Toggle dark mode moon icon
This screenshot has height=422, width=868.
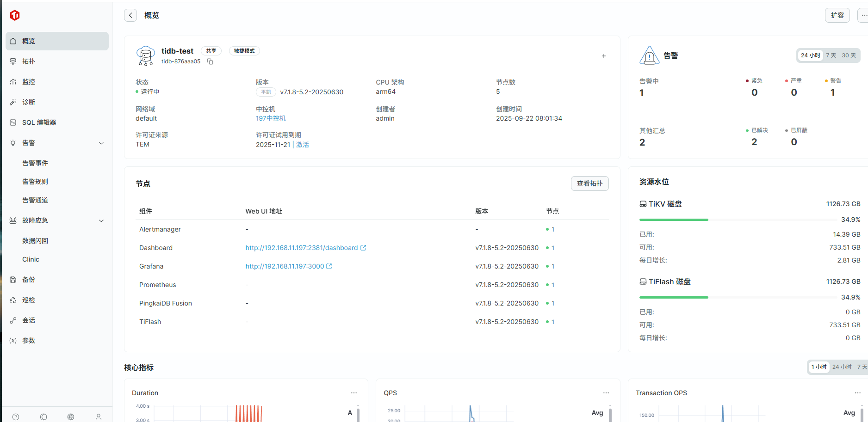pos(43,416)
